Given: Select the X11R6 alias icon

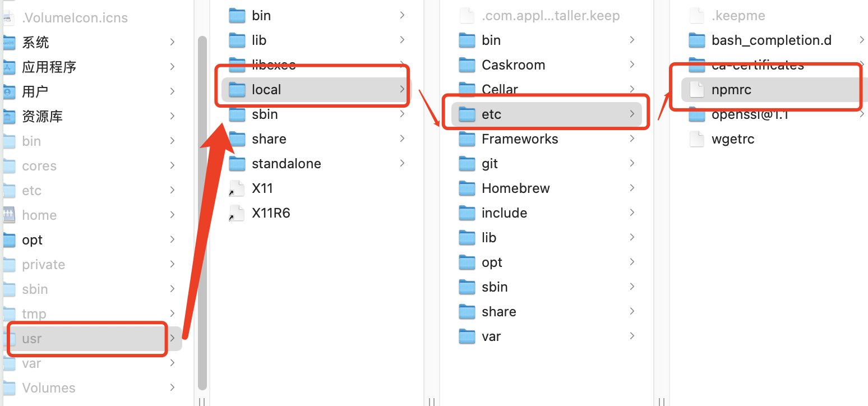Looking at the screenshot, I should tap(237, 213).
